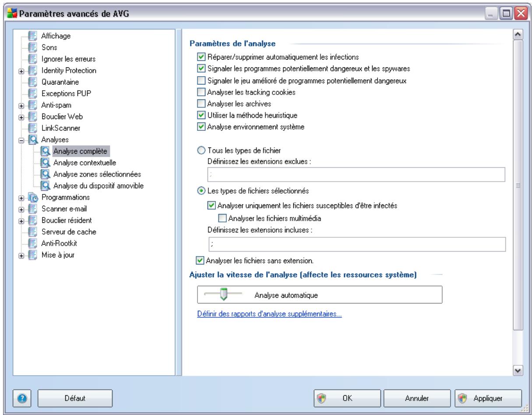Select Analyse contextuelle in the tree
This screenshot has height=415, width=532.
pos(85,163)
